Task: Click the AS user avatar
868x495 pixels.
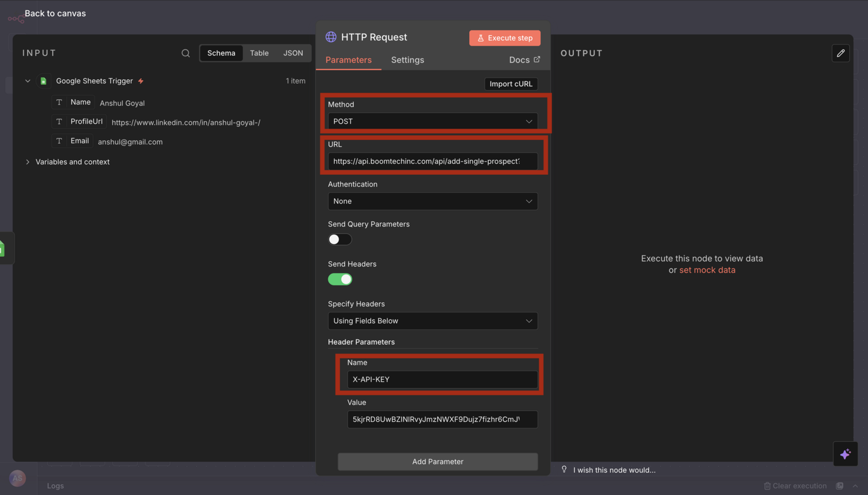Action: click(x=17, y=478)
